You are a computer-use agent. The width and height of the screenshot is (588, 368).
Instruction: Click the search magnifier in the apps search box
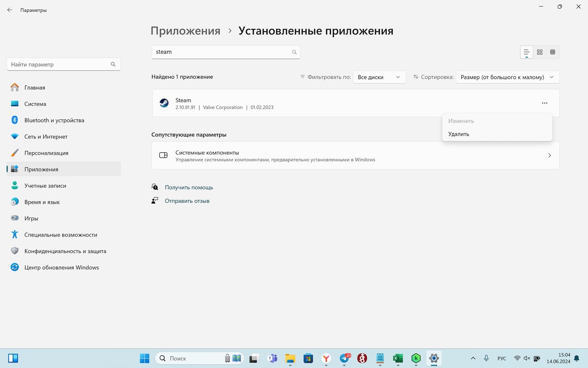294,52
